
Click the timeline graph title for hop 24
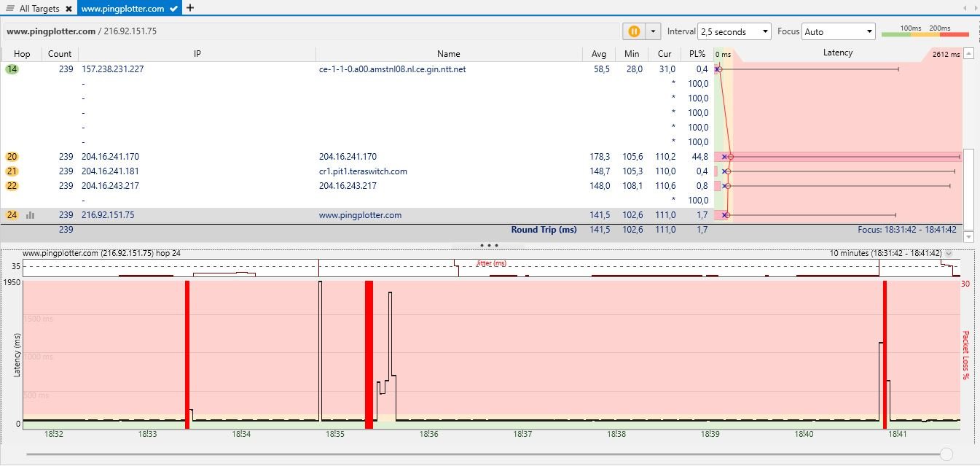[x=101, y=253]
